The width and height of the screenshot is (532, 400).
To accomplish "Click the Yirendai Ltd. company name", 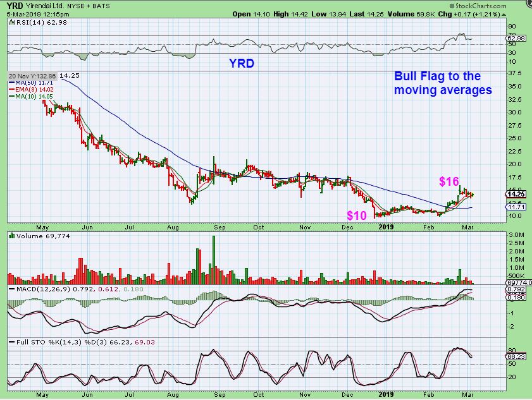I will (44, 6).
